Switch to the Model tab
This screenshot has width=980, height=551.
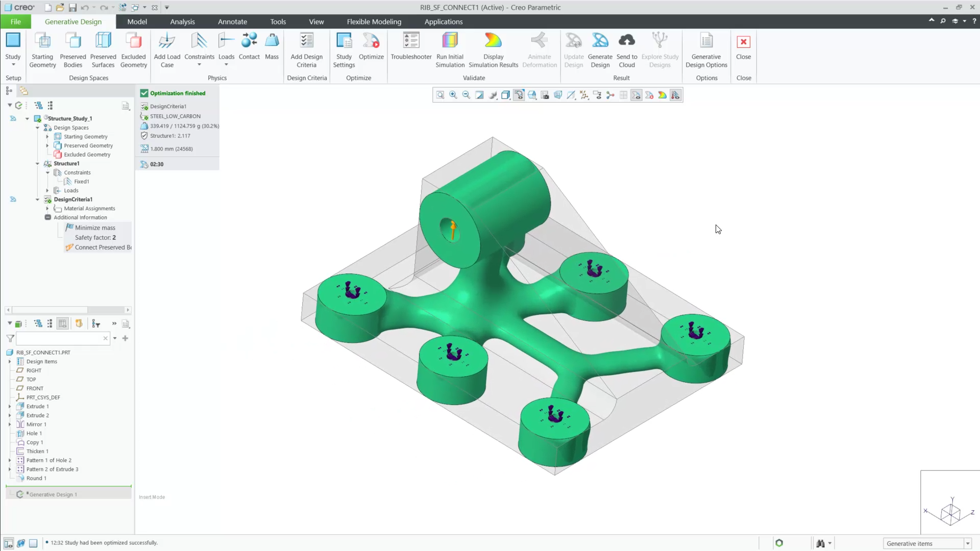[137, 21]
